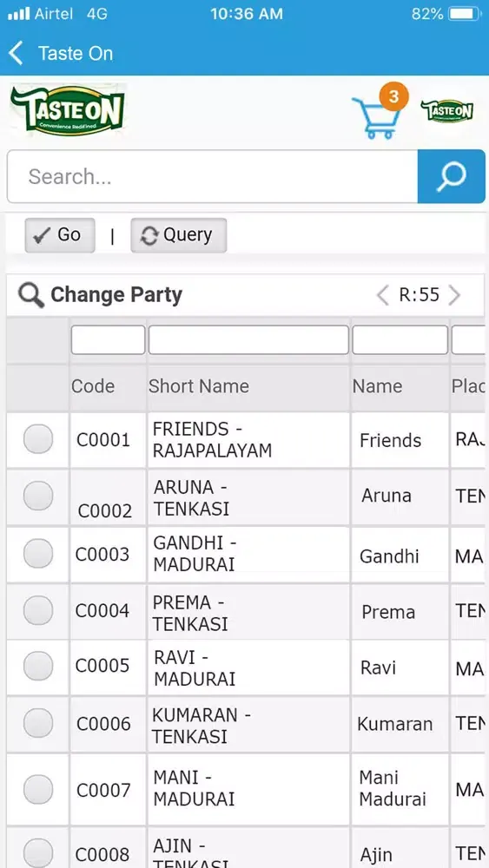
Task: Tap the blue search magnifier button
Action: (452, 176)
